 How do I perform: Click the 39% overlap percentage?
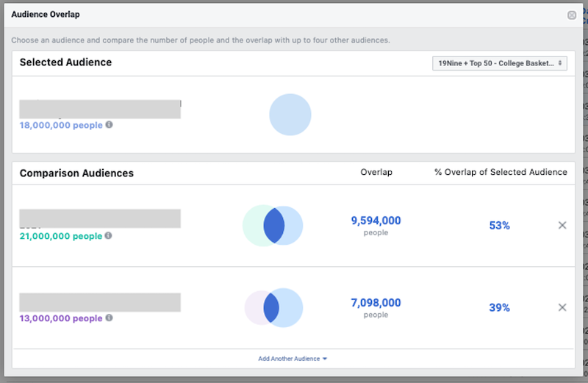click(500, 307)
